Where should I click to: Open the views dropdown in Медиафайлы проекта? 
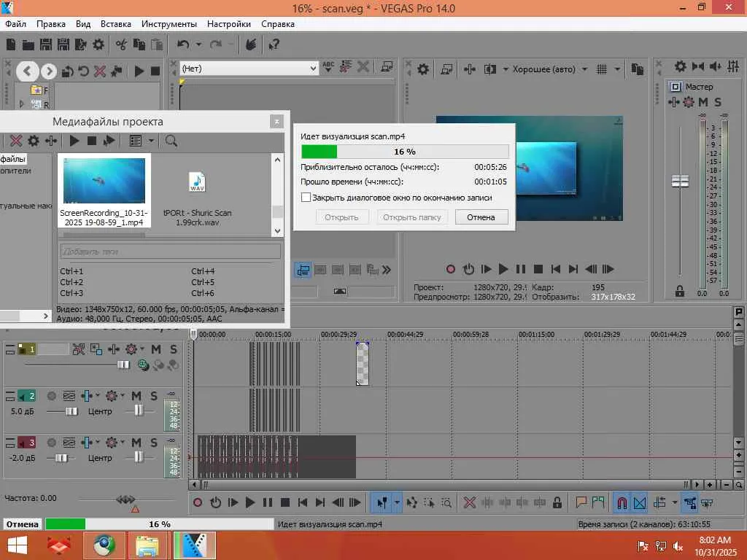pyautogui.click(x=151, y=141)
